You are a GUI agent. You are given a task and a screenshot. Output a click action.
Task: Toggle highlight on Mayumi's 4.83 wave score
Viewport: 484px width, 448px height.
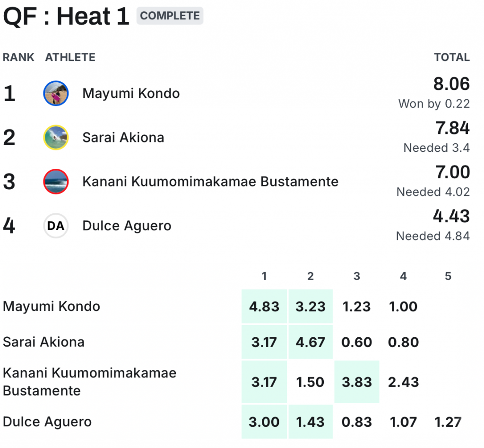point(264,307)
